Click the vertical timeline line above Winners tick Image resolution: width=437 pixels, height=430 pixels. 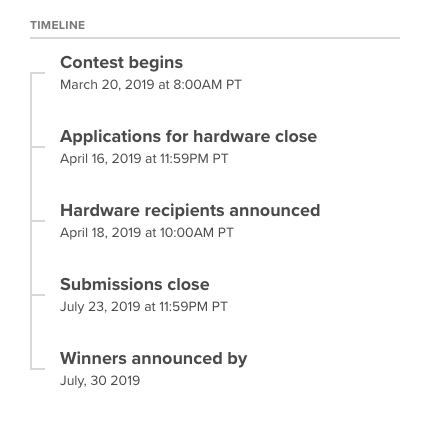[x=31, y=332]
